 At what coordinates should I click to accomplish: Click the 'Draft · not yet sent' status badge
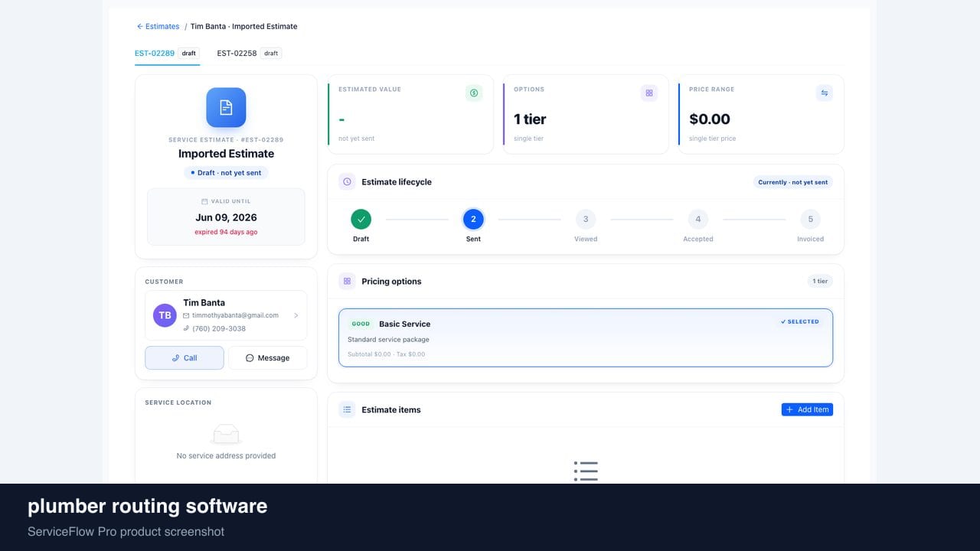click(226, 173)
